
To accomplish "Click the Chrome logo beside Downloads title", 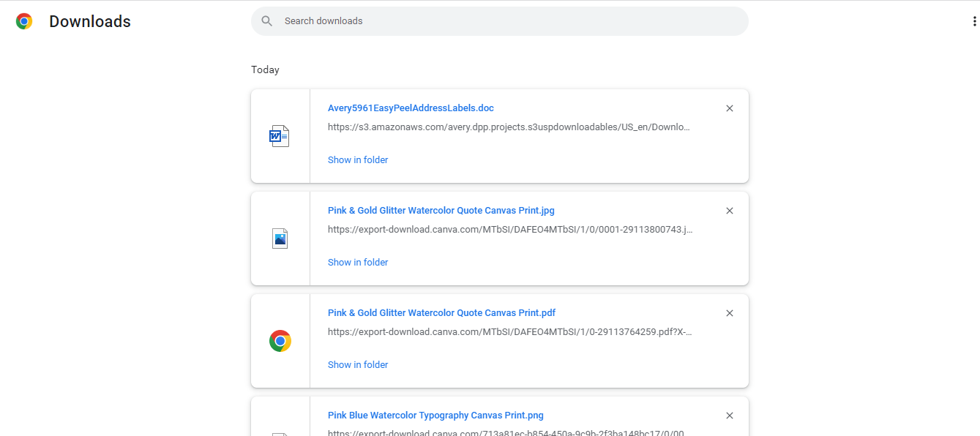I will point(24,21).
